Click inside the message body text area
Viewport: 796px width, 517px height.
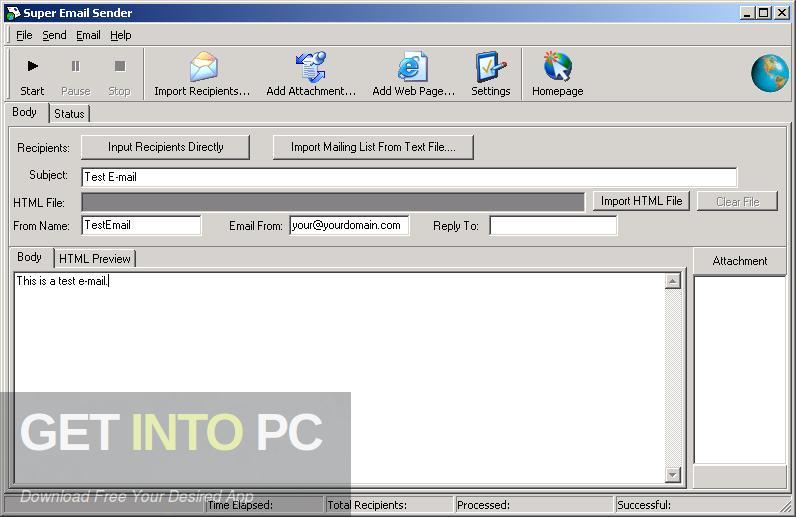[340, 377]
